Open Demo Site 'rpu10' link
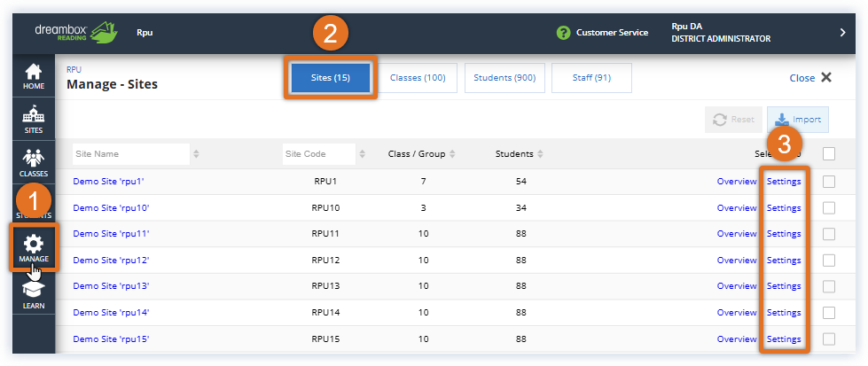The width and height of the screenshot is (868, 366). 111,207
